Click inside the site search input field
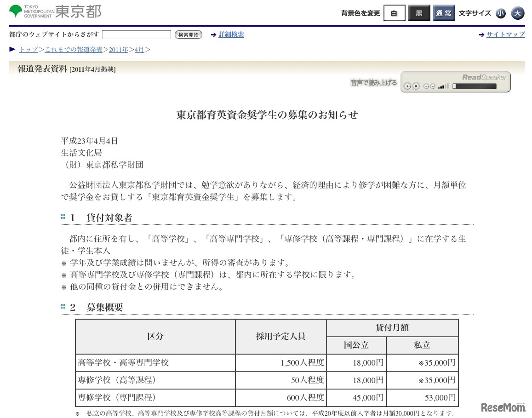 click(136, 34)
